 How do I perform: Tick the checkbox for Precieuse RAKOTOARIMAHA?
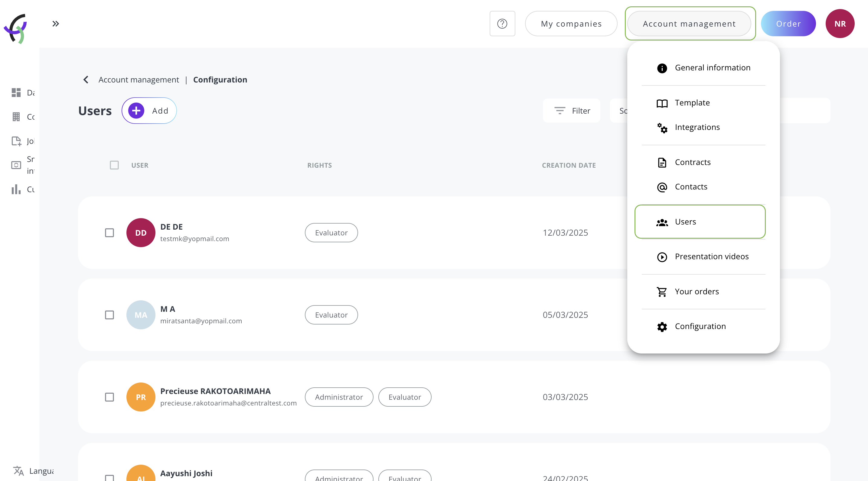(109, 397)
